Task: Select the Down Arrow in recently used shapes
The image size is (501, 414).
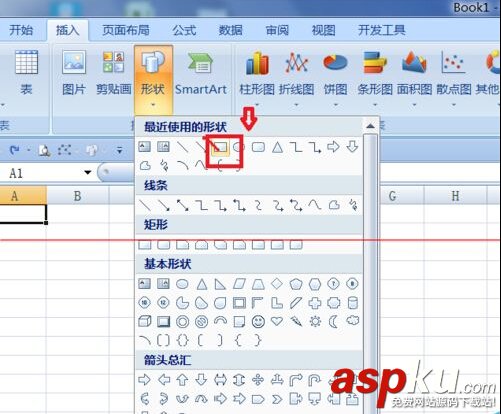Action: [x=353, y=147]
